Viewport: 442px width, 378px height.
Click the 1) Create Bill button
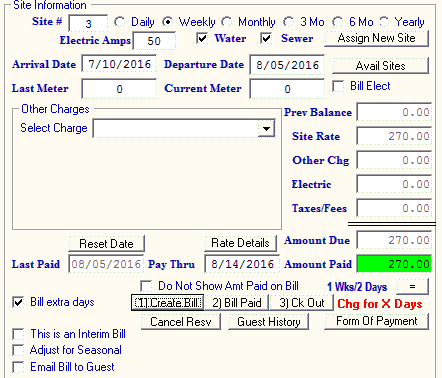pyautogui.click(x=167, y=303)
